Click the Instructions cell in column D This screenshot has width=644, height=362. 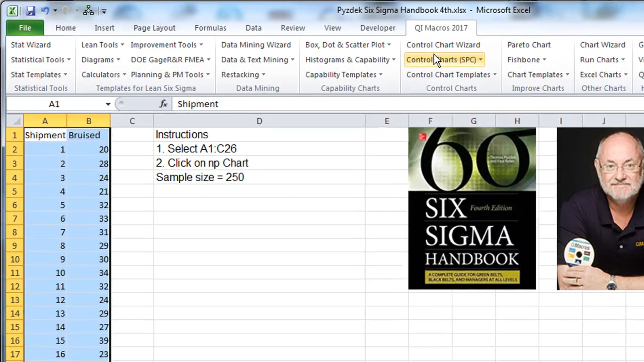(x=259, y=135)
